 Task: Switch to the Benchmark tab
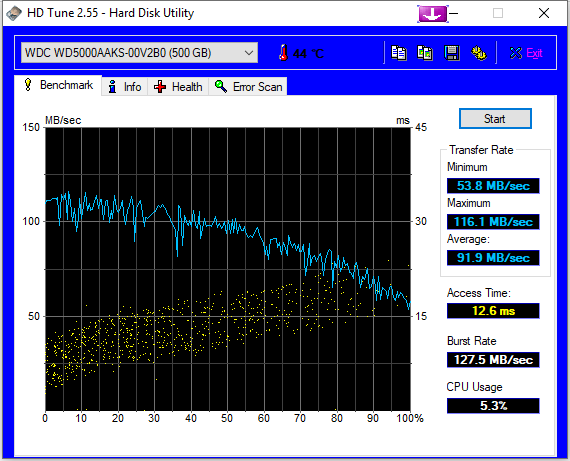click(x=58, y=85)
